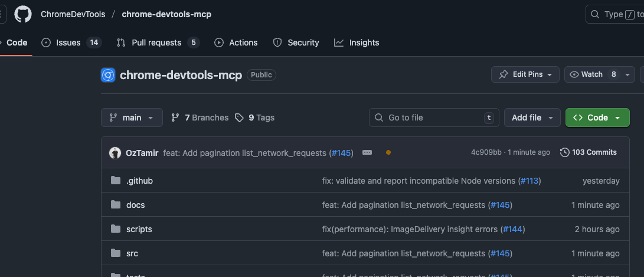644x277 pixels.
Task: Click the orange commit status dot
Action: [388, 152]
